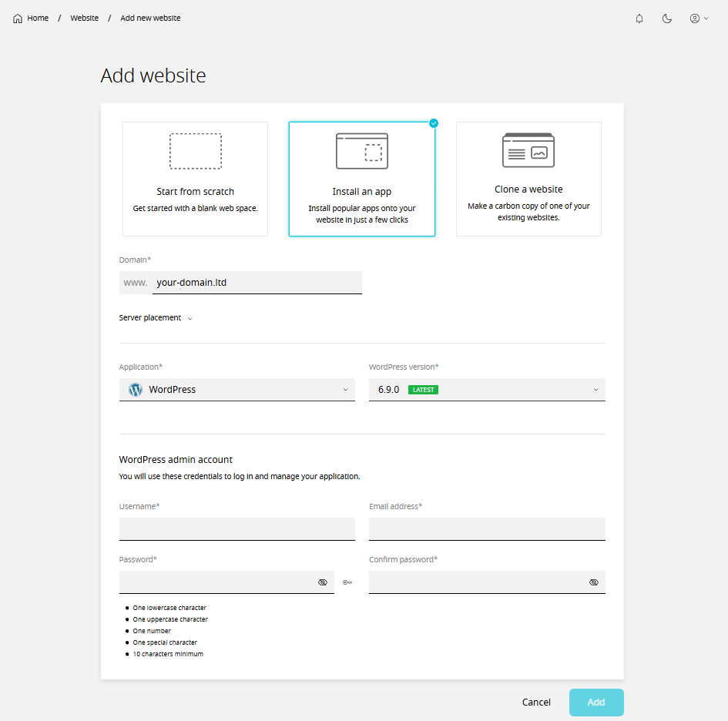Click the Domain input field

[x=257, y=283]
